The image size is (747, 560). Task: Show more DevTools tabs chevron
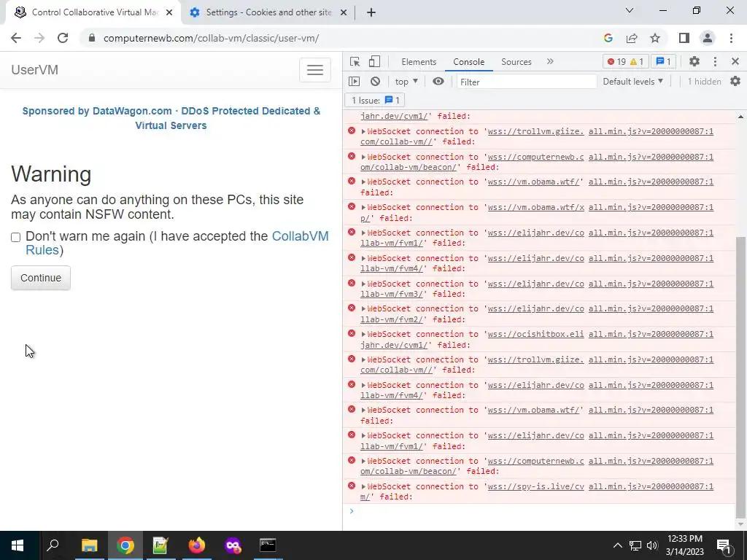(550, 61)
